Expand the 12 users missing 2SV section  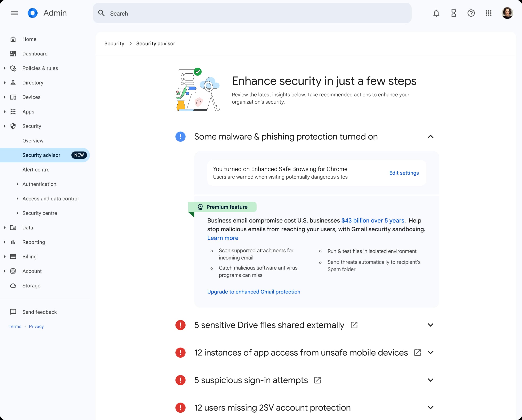tap(430, 408)
